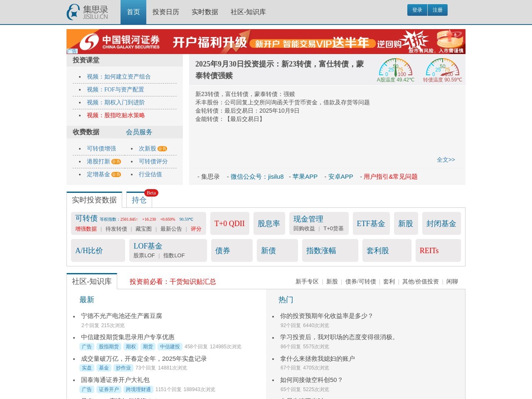
Task: Click the 广告 label on the banner
Action: (72, 52)
